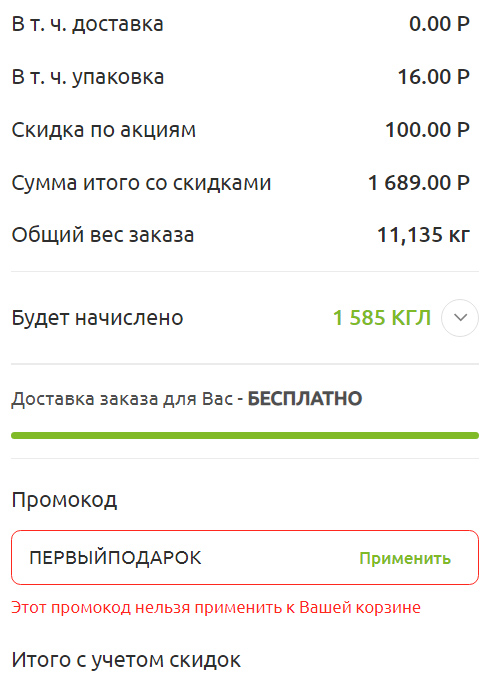Viewport: 503px width, 683px height.
Task: Select the 100.00 Р discount value
Action: (x=428, y=130)
